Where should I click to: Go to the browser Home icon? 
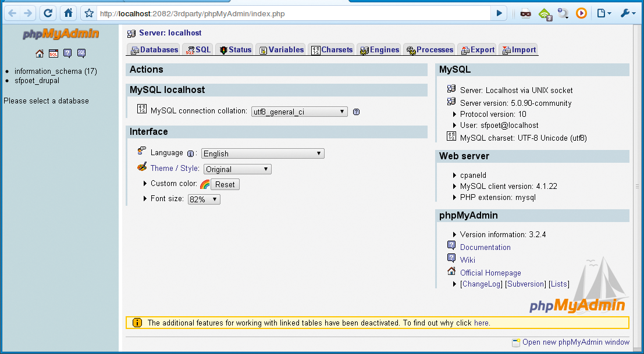pyautogui.click(x=68, y=13)
